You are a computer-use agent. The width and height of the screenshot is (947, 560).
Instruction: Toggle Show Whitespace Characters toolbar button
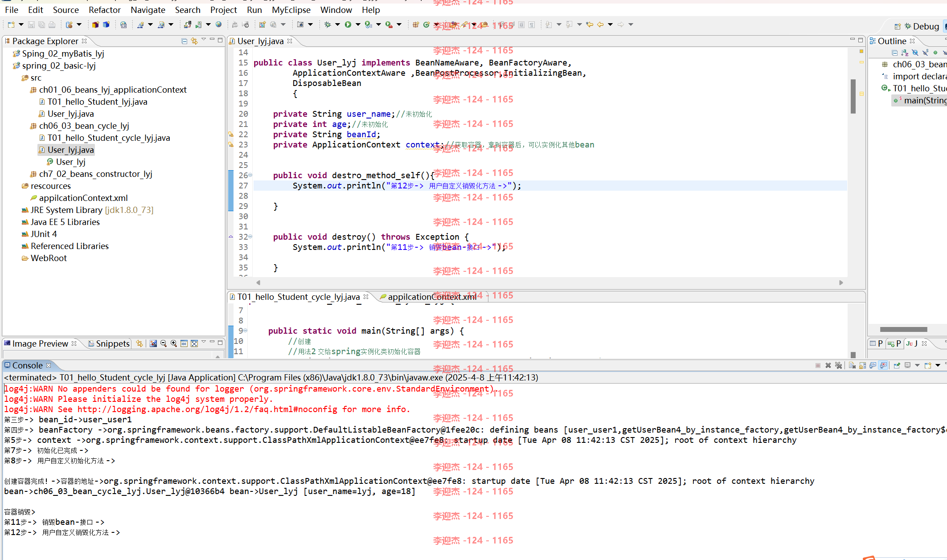pyautogui.click(x=532, y=25)
